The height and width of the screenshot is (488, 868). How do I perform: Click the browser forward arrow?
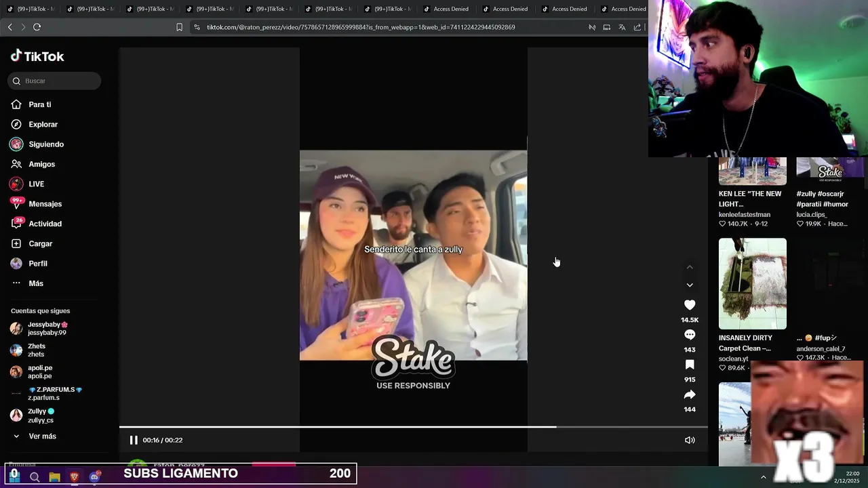23,27
